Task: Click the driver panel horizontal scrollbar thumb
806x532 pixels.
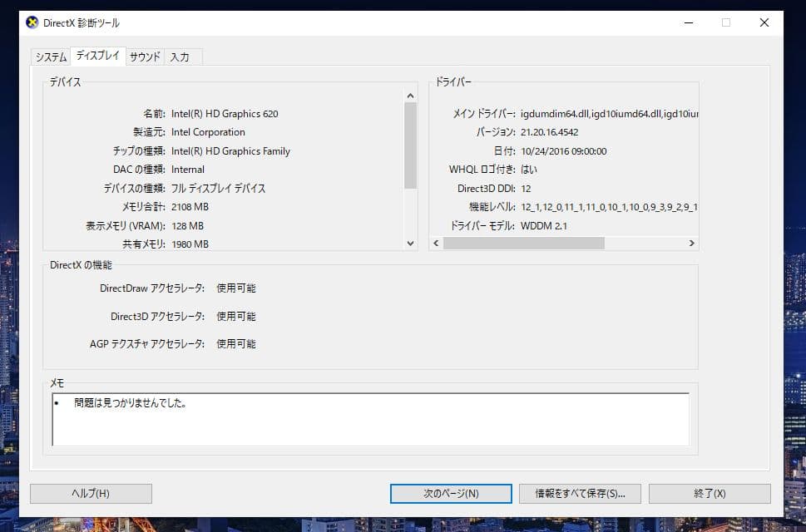Action: point(524,243)
